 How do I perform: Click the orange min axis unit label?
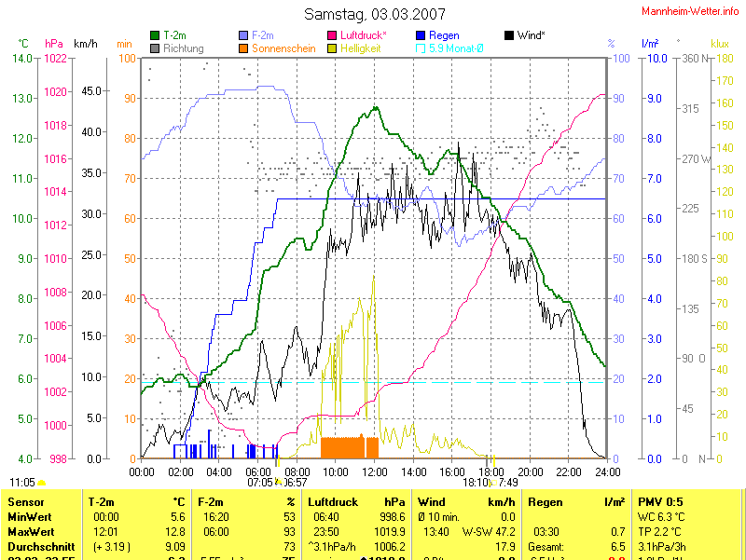tap(124, 44)
